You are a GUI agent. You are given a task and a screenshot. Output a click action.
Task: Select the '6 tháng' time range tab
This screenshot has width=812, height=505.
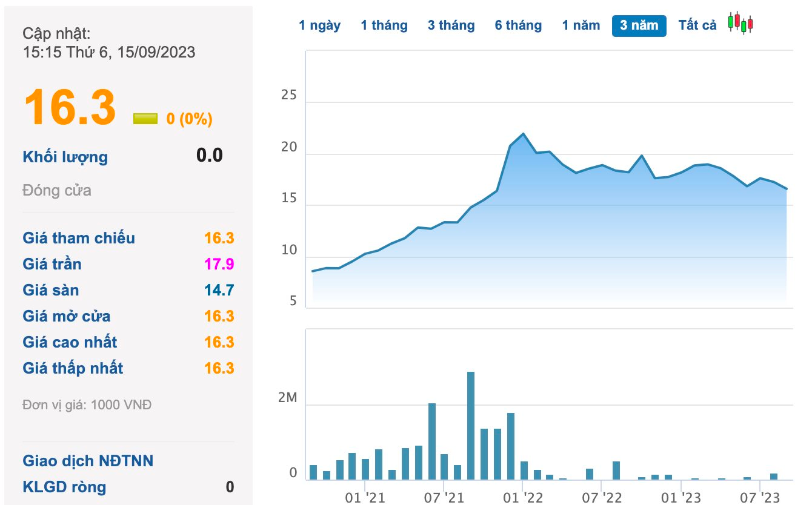tap(518, 25)
